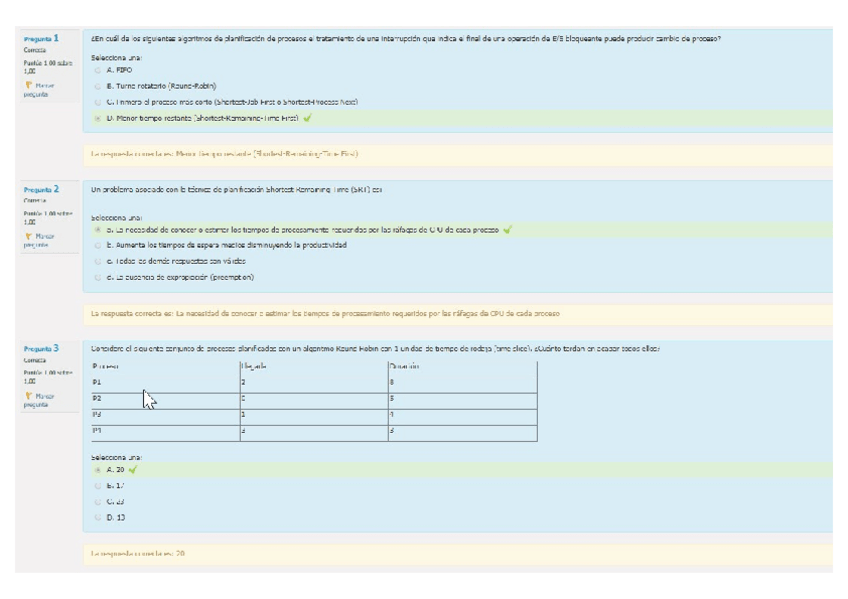
Task: Click the flag icon for Pregunta 1
Action: [x=29, y=85]
